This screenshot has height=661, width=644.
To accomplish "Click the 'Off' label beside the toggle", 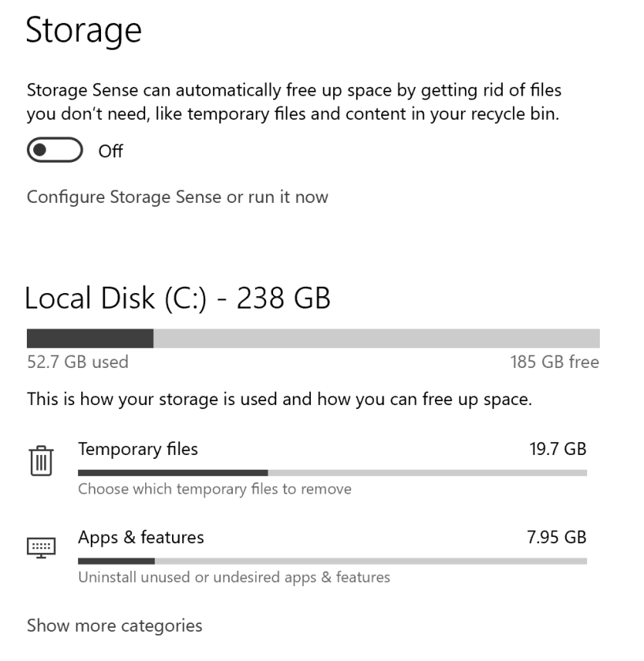I will point(110,151).
